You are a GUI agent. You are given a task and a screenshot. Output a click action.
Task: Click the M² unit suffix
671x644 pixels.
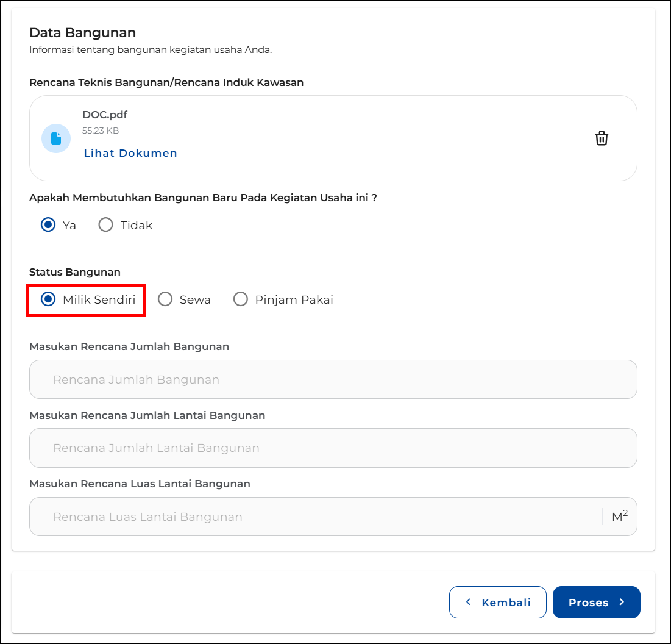click(x=620, y=517)
